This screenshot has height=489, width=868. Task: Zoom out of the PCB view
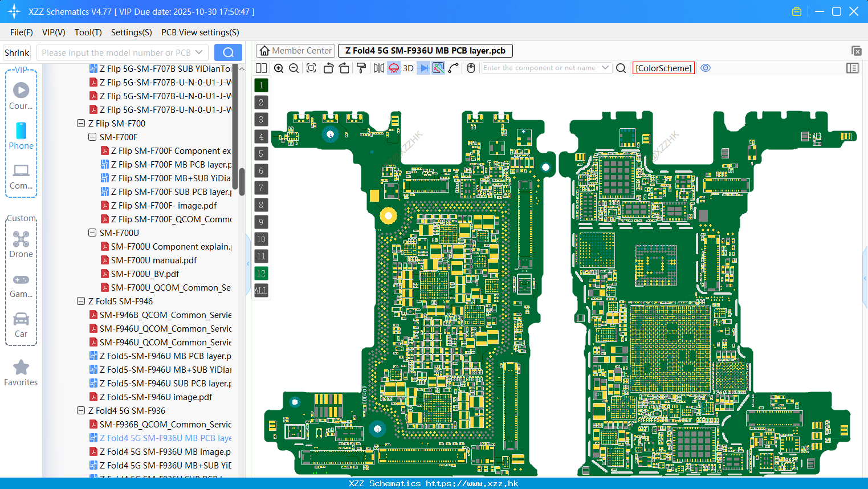(x=294, y=68)
